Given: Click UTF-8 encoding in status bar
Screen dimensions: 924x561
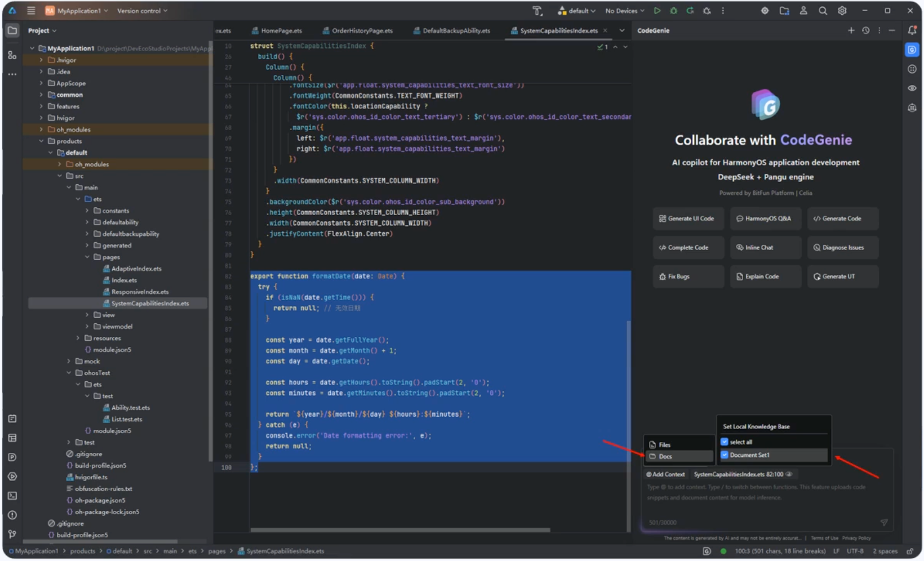Looking at the screenshot, I should [855, 551].
